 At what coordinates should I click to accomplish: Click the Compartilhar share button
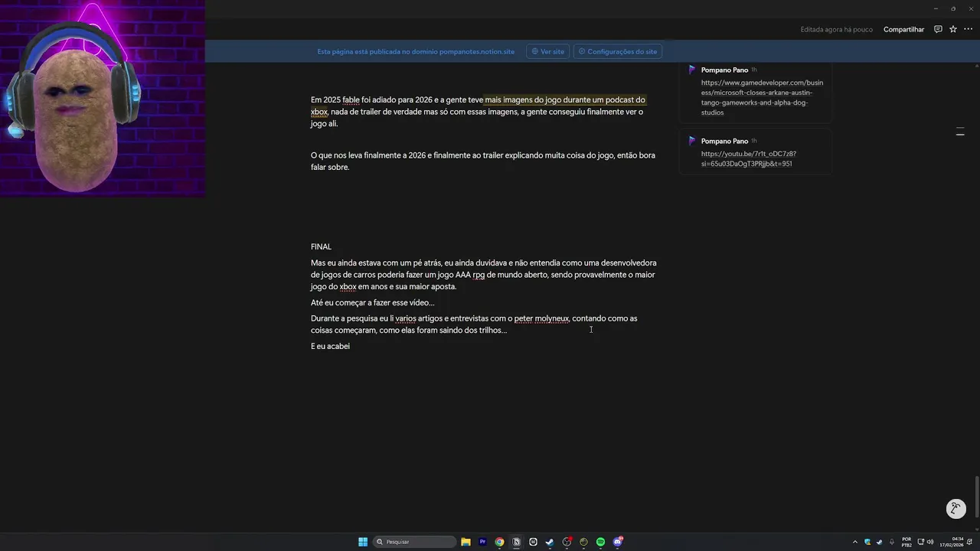pos(903,29)
